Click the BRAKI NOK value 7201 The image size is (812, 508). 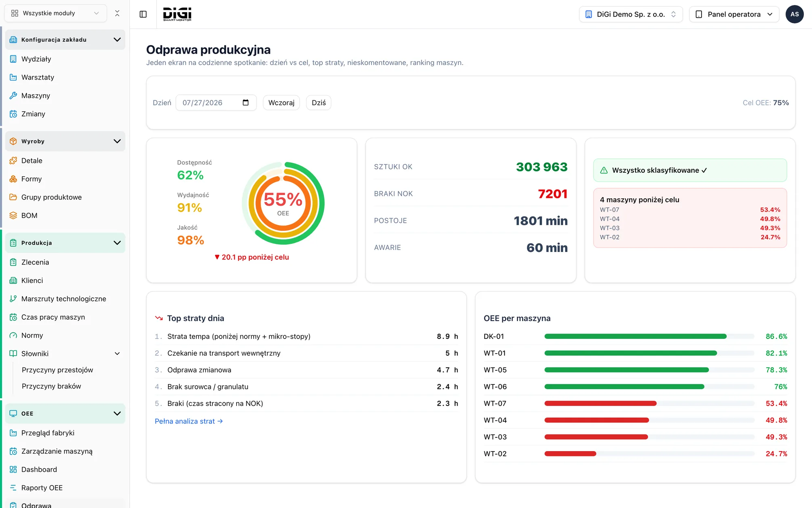[x=553, y=194]
